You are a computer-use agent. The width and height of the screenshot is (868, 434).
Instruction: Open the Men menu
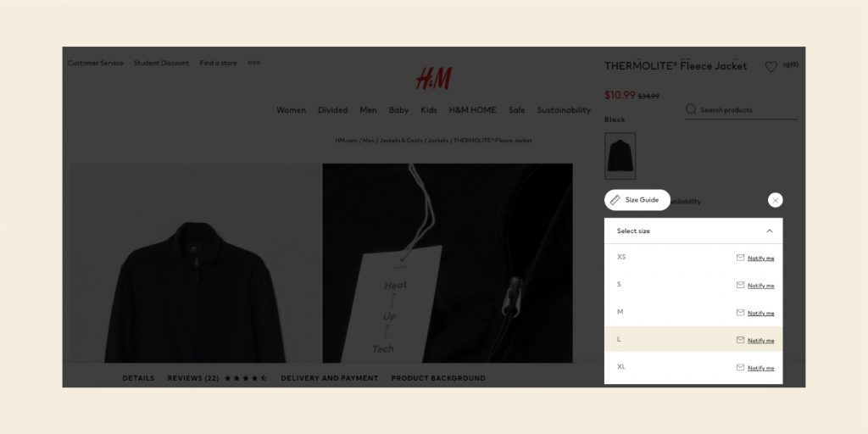click(368, 110)
